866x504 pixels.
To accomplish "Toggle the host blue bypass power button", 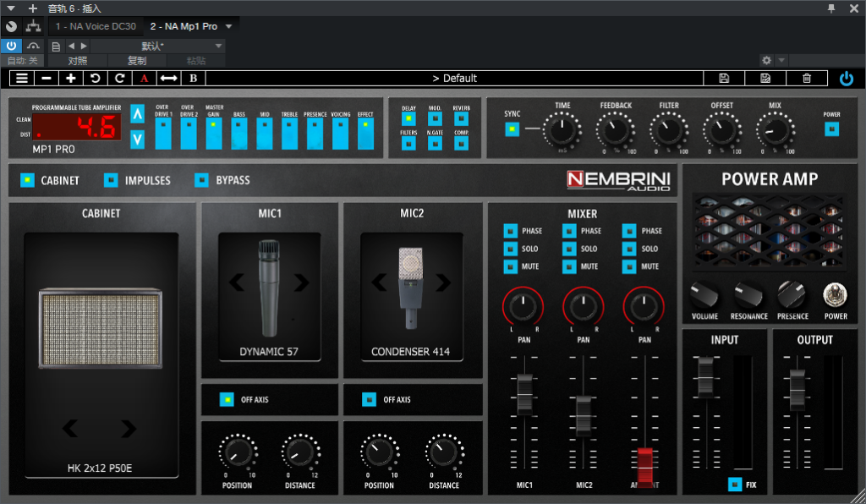I will [x=11, y=46].
